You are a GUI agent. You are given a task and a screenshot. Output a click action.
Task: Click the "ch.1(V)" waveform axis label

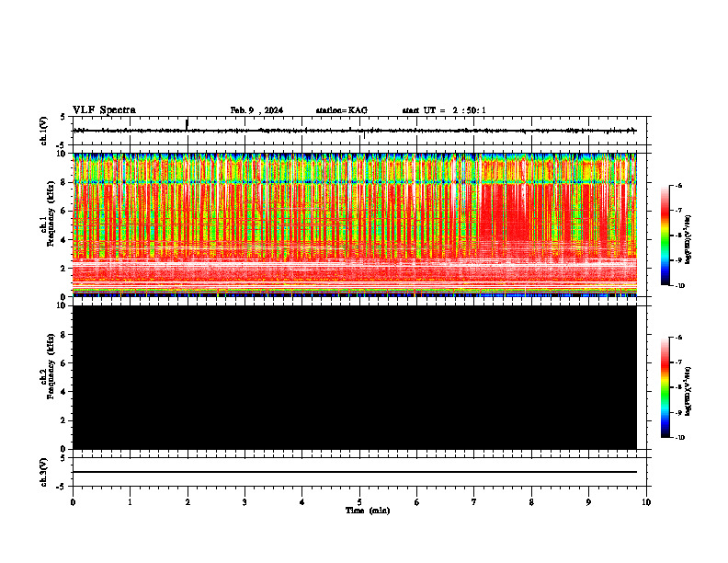(x=44, y=131)
